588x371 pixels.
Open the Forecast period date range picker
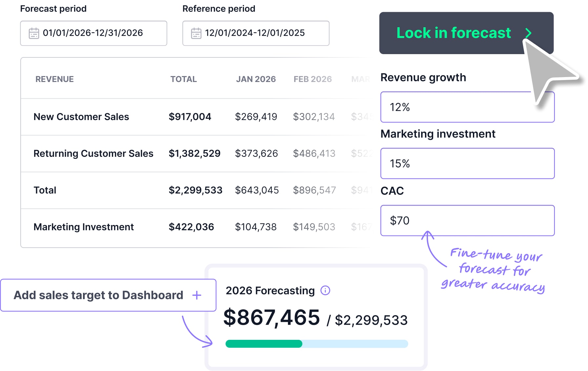(x=93, y=33)
